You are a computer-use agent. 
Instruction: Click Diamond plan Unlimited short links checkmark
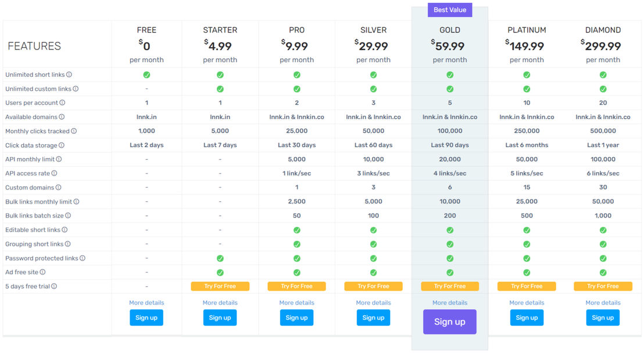(x=603, y=75)
